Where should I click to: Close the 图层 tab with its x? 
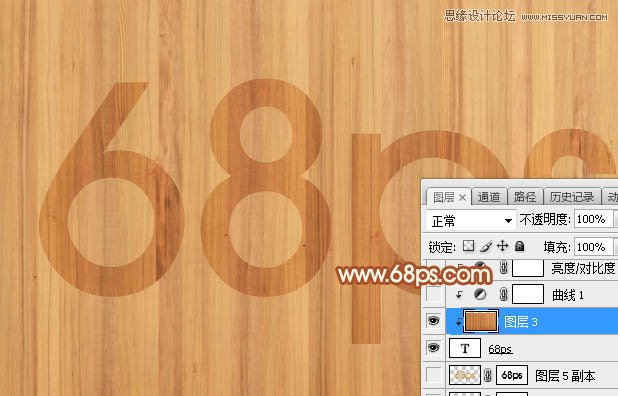(x=462, y=197)
